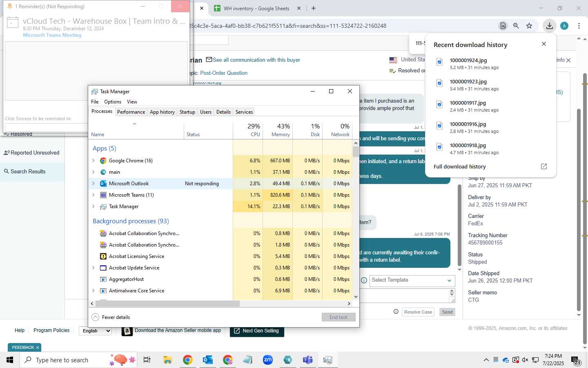The width and height of the screenshot is (588, 368).
Task: Open Microsoft Teams from taskbar
Action: pyautogui.click(x=307, y=360)
